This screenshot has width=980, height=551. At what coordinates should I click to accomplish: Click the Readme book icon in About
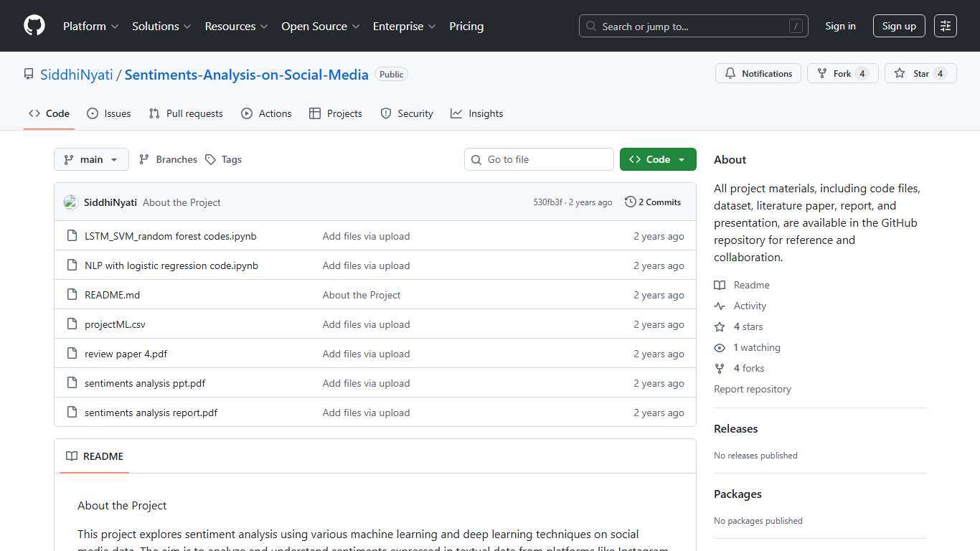(x=720, y=285)
